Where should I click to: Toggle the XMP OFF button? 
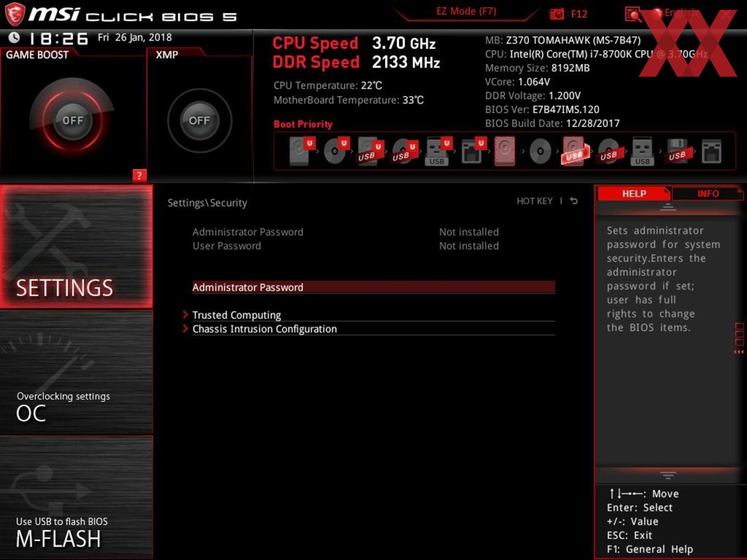click(199, 120)
